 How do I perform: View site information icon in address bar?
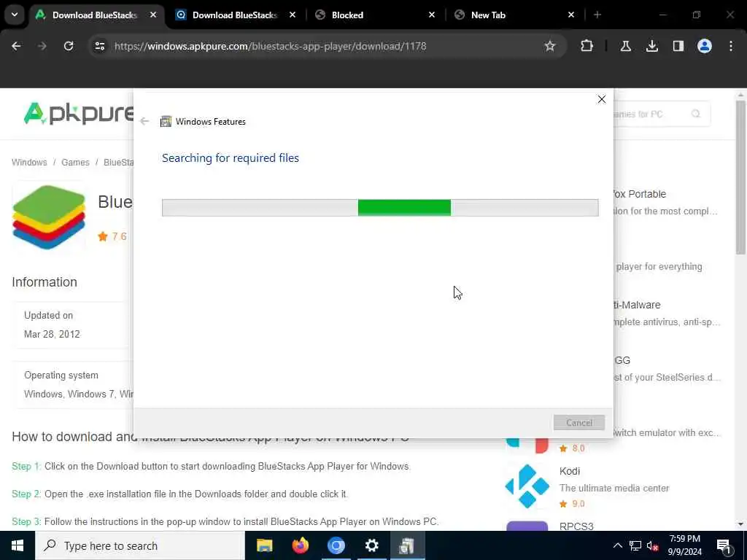click(99, 46)
